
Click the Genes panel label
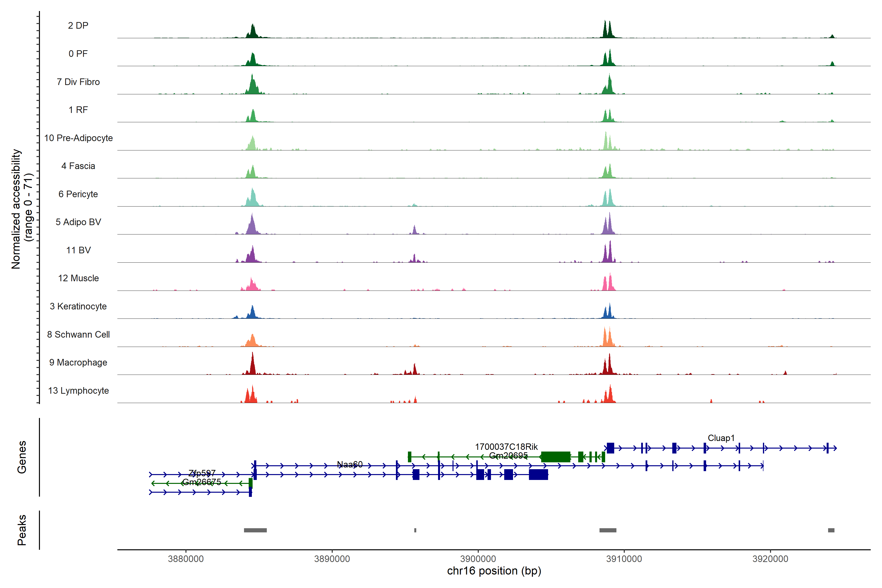tap(22, 457)
